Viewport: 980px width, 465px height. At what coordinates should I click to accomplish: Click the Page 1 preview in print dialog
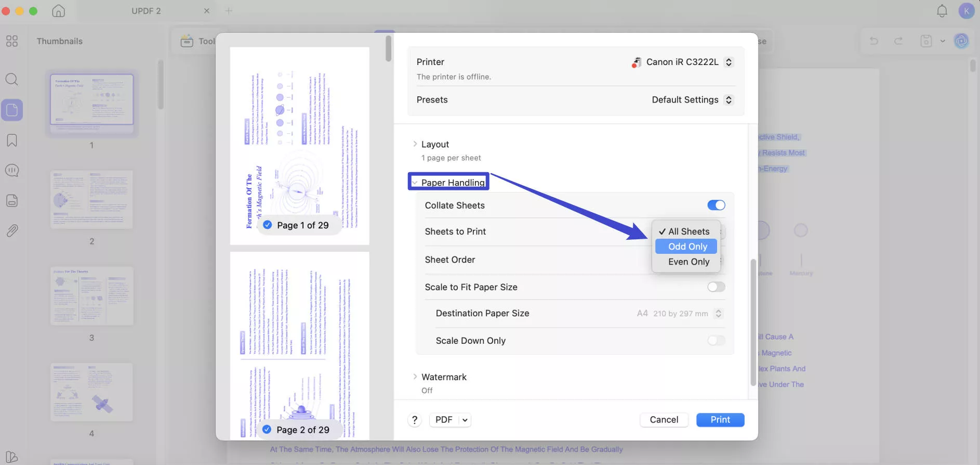tap(300, 146)
